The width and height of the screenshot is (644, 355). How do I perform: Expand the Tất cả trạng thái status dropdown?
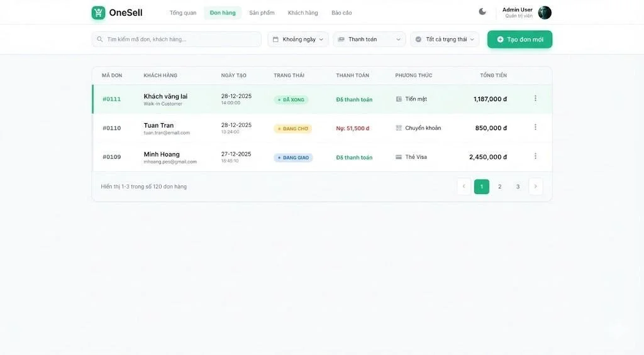445,40
